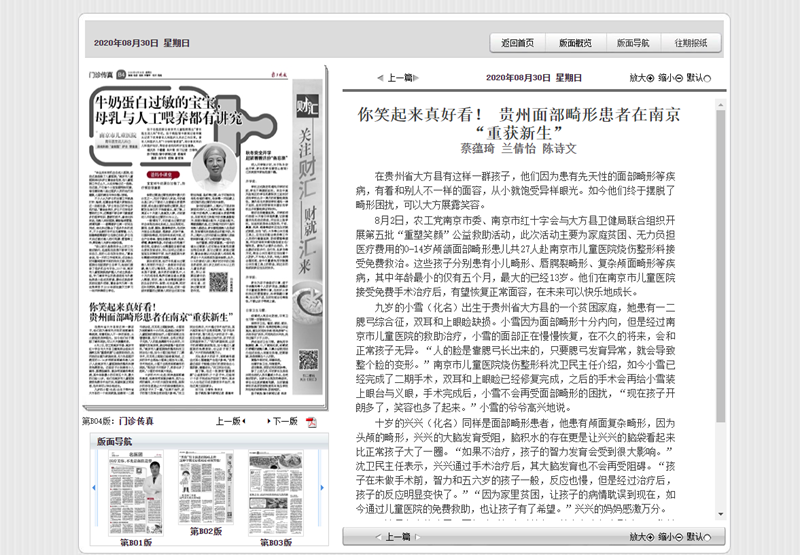This screenshot has width=800, height=555.
Task: Click the 财汇 ad QR code on page
Action: 308,360
